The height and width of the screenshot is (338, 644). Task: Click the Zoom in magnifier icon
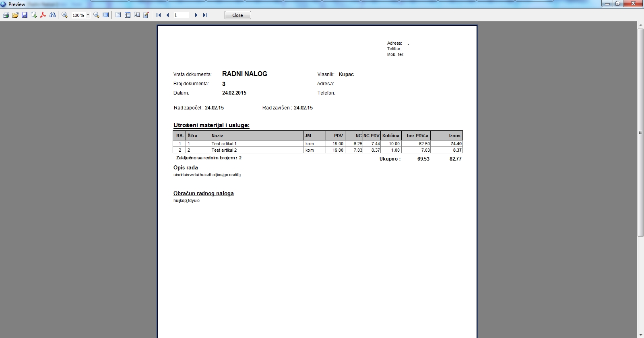(64, 15)
